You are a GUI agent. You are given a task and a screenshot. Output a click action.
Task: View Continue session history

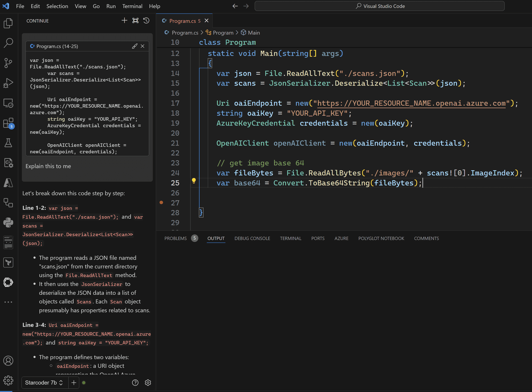146,21
